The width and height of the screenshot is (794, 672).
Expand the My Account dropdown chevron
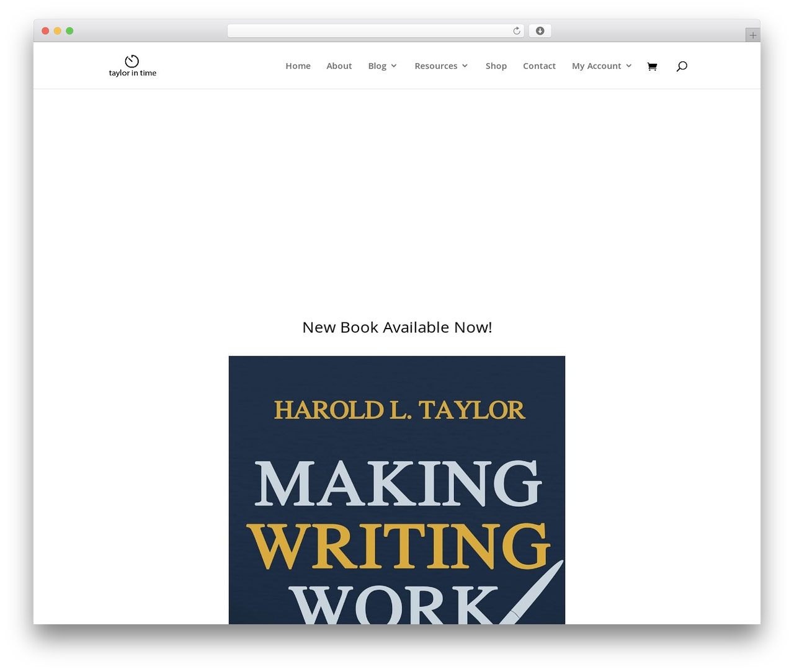tap(628, 66)
